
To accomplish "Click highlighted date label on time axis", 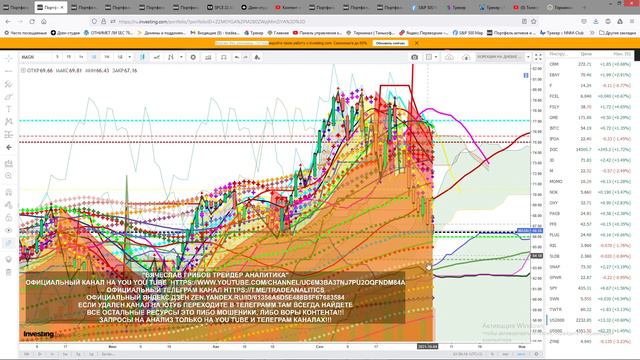I will pos(427,347).
